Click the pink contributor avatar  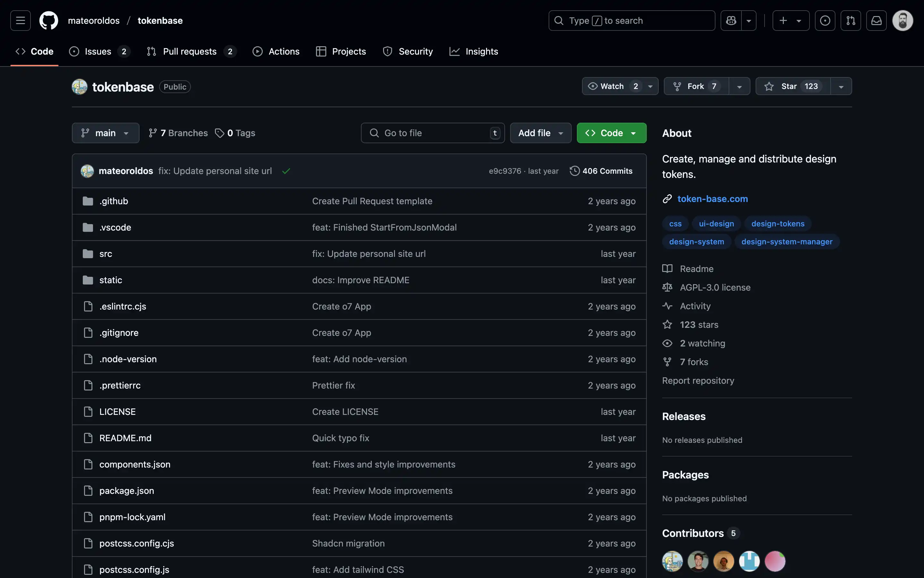tap(775, 561)
